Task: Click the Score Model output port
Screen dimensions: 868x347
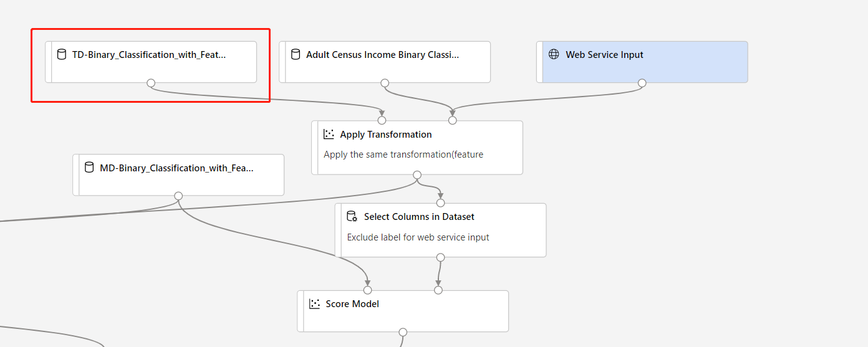Action: tap(403, 332)
